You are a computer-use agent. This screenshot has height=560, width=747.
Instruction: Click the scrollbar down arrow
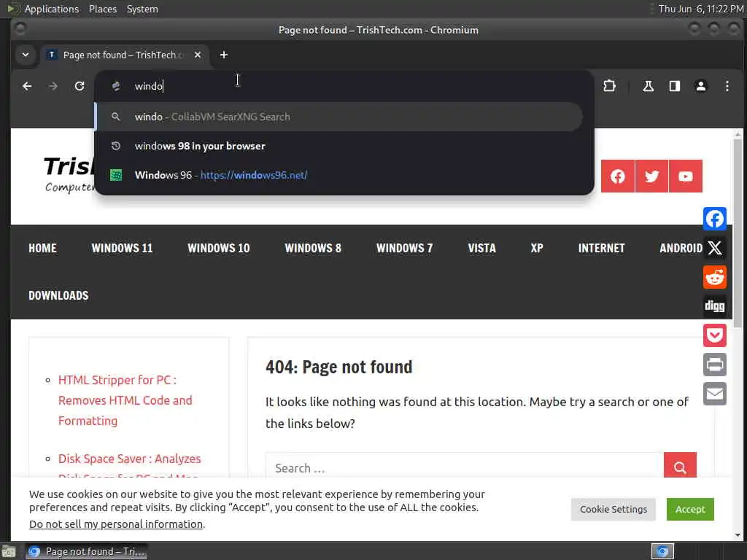coord(738,535)
